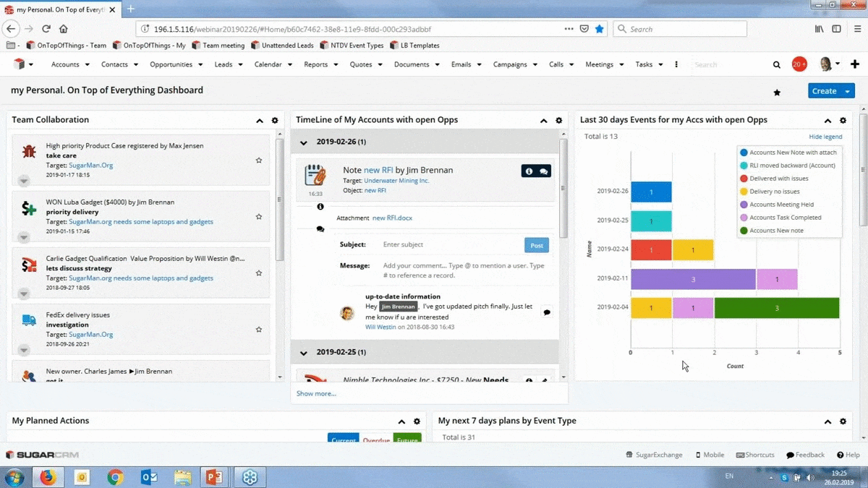Open the 20+ notifications badge

(x=799, y=64)
